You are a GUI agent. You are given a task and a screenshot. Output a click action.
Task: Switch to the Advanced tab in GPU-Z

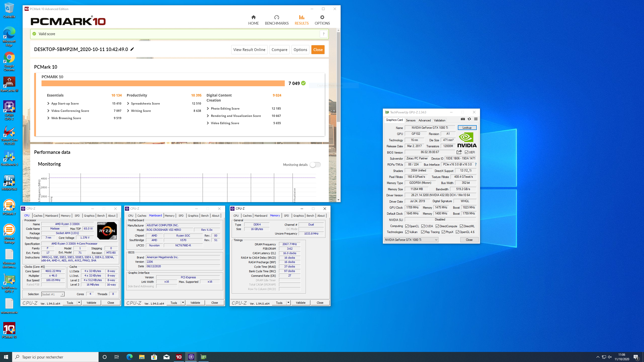(x=424, y=120)
